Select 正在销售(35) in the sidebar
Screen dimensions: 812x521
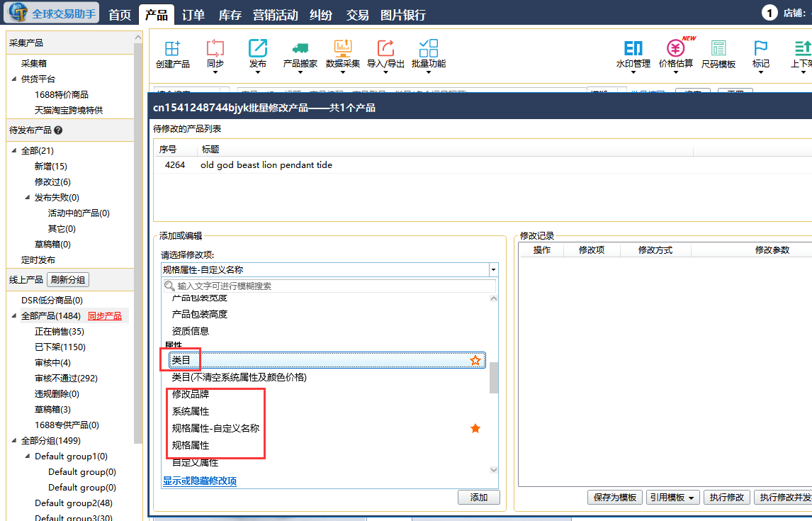(x=59, y=332)
